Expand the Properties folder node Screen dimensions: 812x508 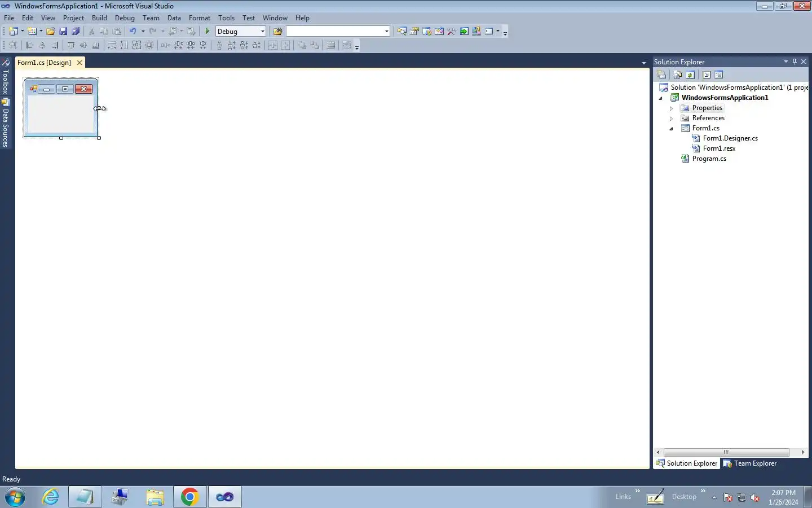(671, 108)
